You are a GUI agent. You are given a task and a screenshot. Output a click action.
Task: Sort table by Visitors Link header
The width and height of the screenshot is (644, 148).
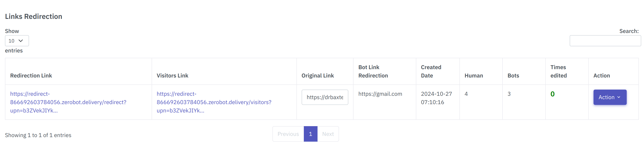point(172,75)
